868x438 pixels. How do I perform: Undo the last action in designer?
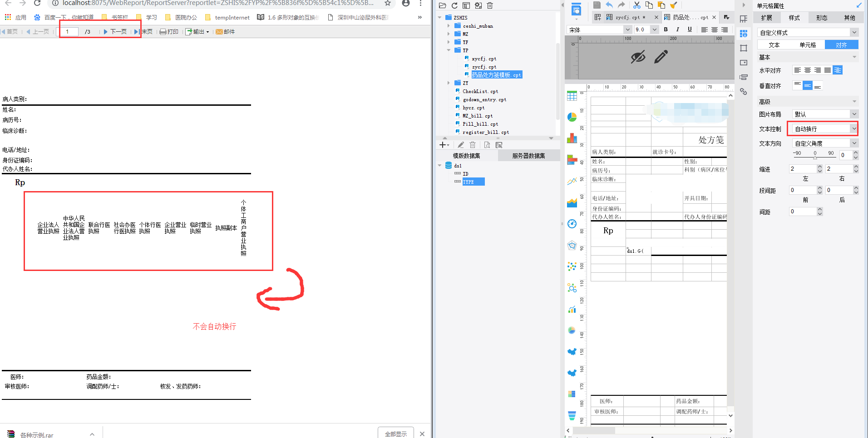point(609,5)
